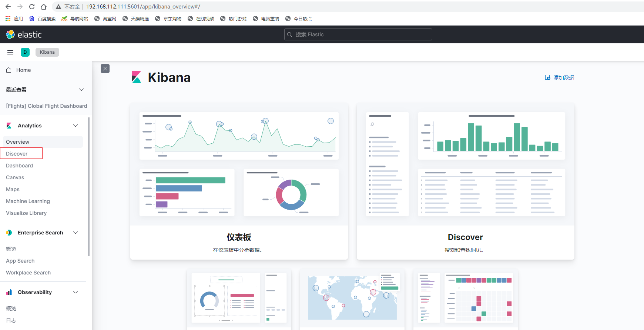Click the Enterprise Search section icon
Viewport: 644px width, 330px height.
[x=9, y=233]
